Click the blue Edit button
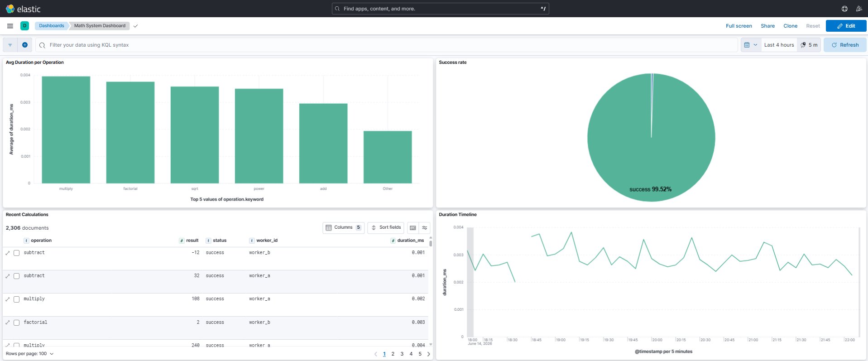 click(x=846, y=26)
